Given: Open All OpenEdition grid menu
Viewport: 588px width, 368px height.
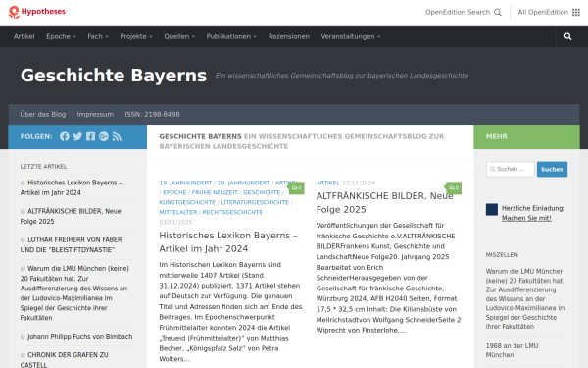Looking at the screenshot, I should (x=576, y=12).
